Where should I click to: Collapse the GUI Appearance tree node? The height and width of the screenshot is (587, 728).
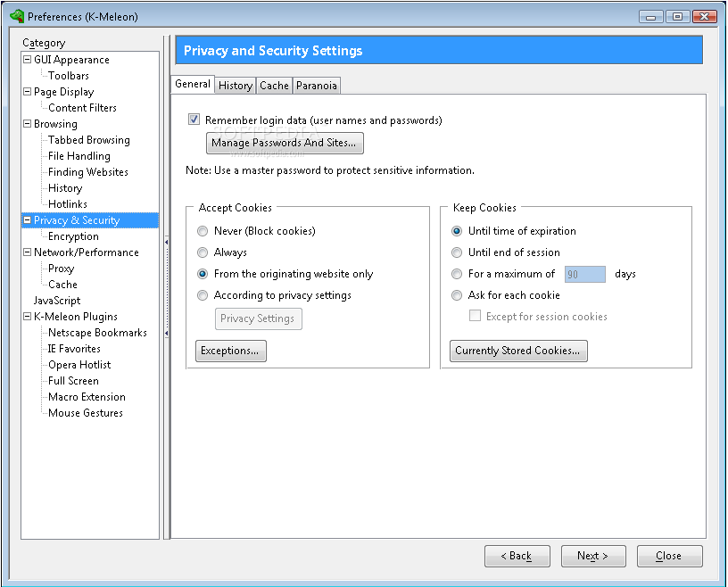point(28,59)
